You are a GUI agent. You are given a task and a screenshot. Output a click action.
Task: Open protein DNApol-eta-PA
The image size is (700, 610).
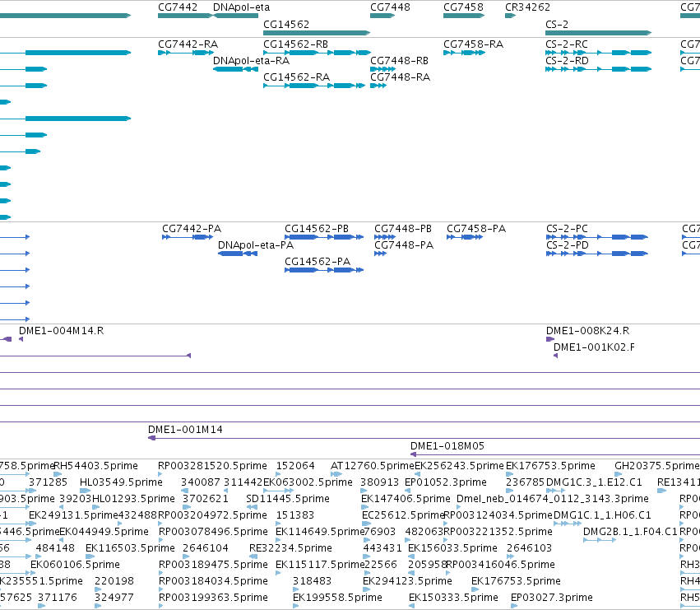pyautogui.click(x=256, y=245)
